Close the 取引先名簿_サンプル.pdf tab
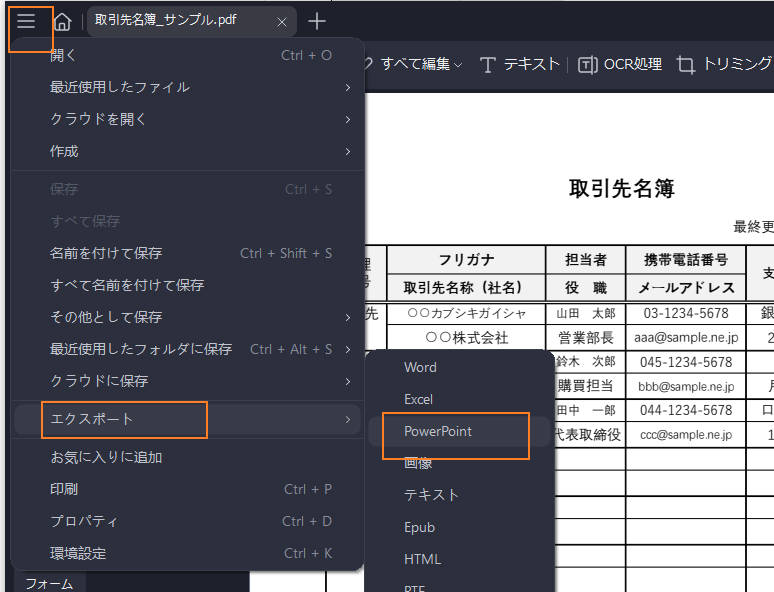774x592 pixels. pyautogui.click(x=281, y=22)
